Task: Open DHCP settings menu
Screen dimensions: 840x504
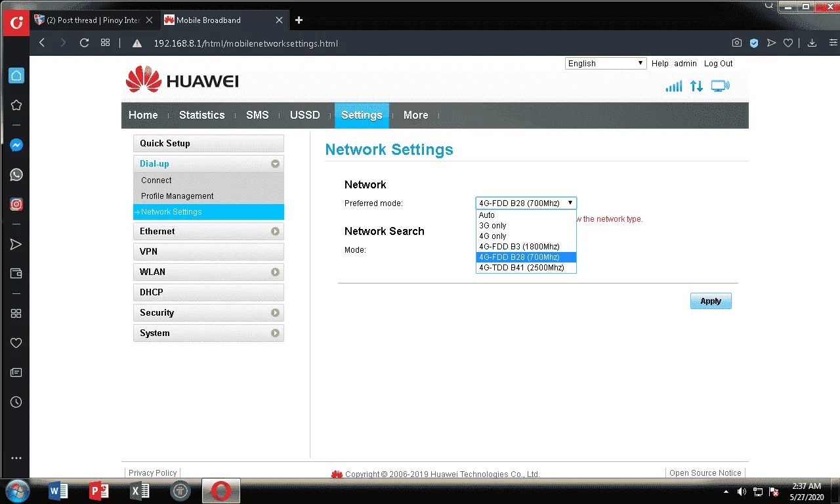Action: pyautogui.click(x=209, y=292)
